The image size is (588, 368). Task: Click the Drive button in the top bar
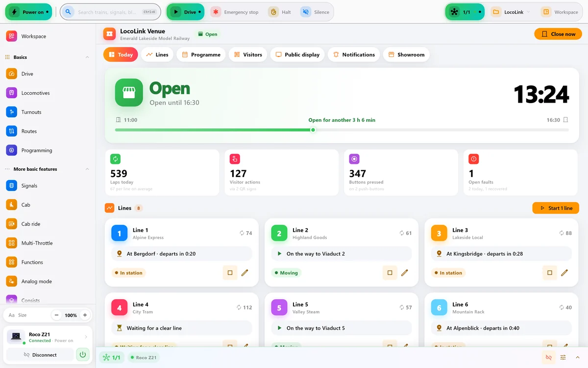tap(185, 12)
